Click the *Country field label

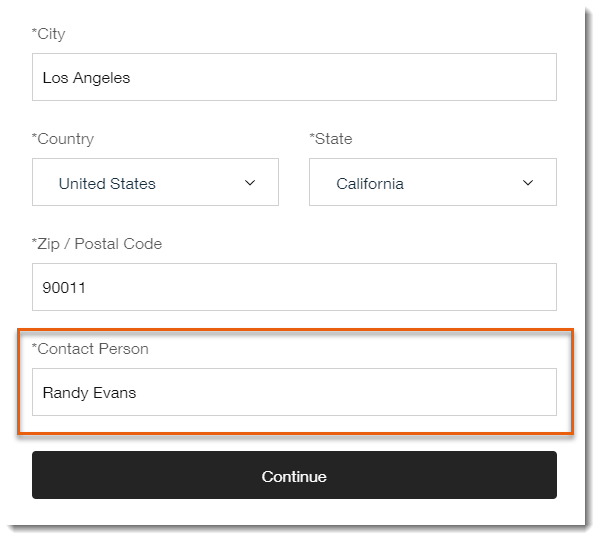point(63,139)
